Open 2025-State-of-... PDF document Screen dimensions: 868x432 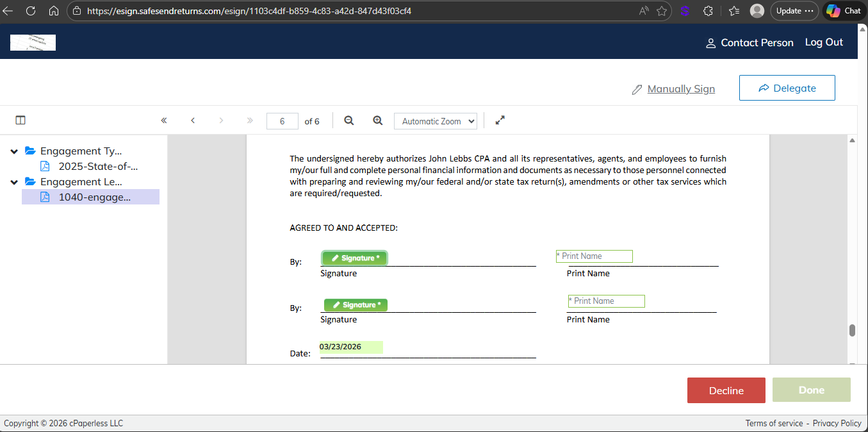[97, 167]
